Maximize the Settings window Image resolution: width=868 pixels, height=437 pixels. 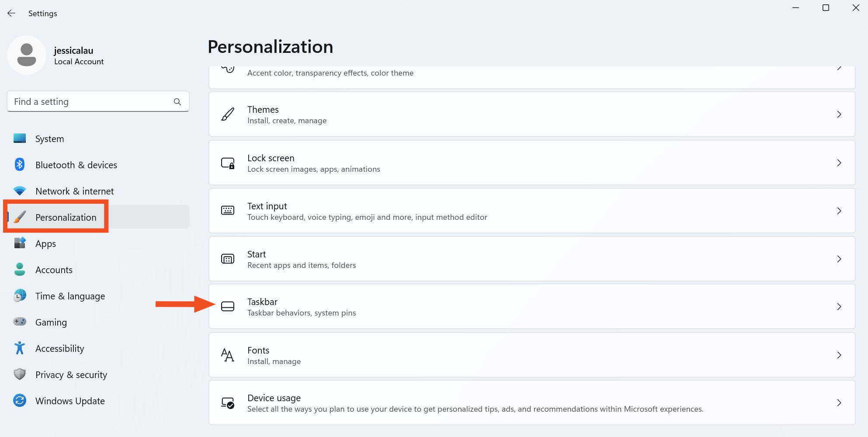pyautogui.click(x=826, y=8)
